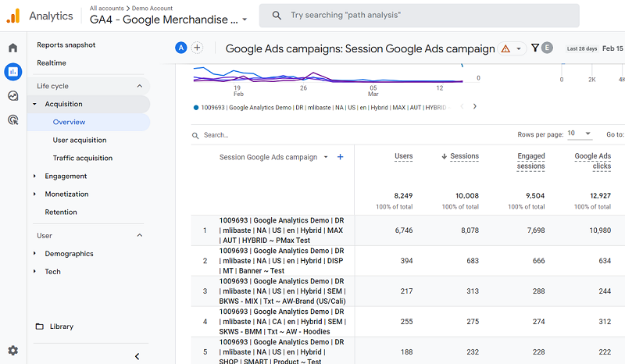Open the Explore icon in sidebar
This screenshot has height=364, width=625.
click(12, 95)
